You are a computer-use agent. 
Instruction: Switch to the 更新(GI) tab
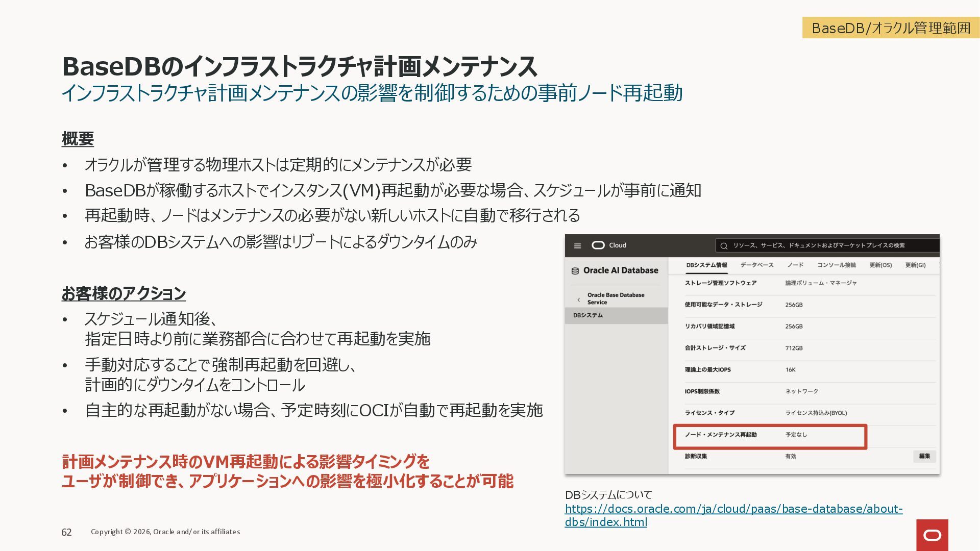(x=915, y=265)
